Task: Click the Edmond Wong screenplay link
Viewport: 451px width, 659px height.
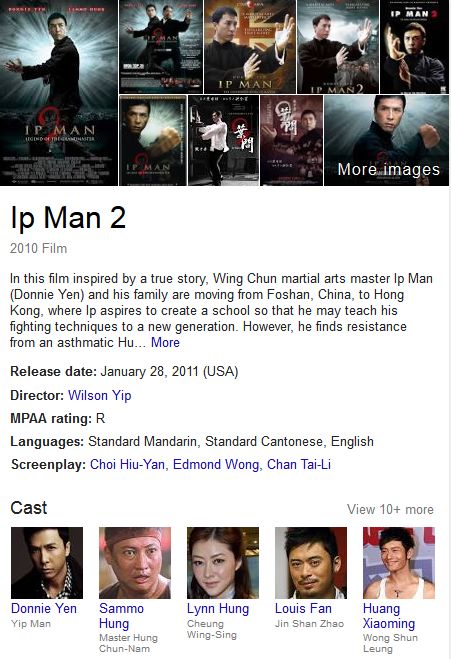Action: pos(216,464)
